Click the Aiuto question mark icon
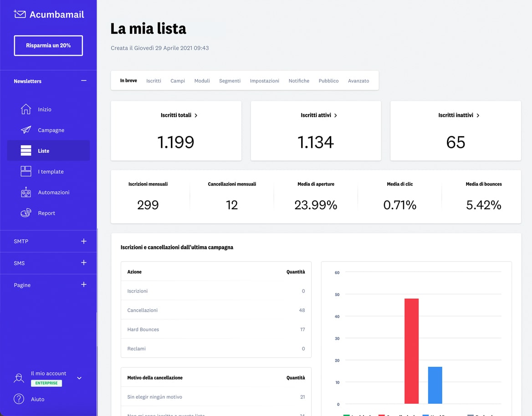The height and width of the screenshot is (416, 532). tap(19, 399)
